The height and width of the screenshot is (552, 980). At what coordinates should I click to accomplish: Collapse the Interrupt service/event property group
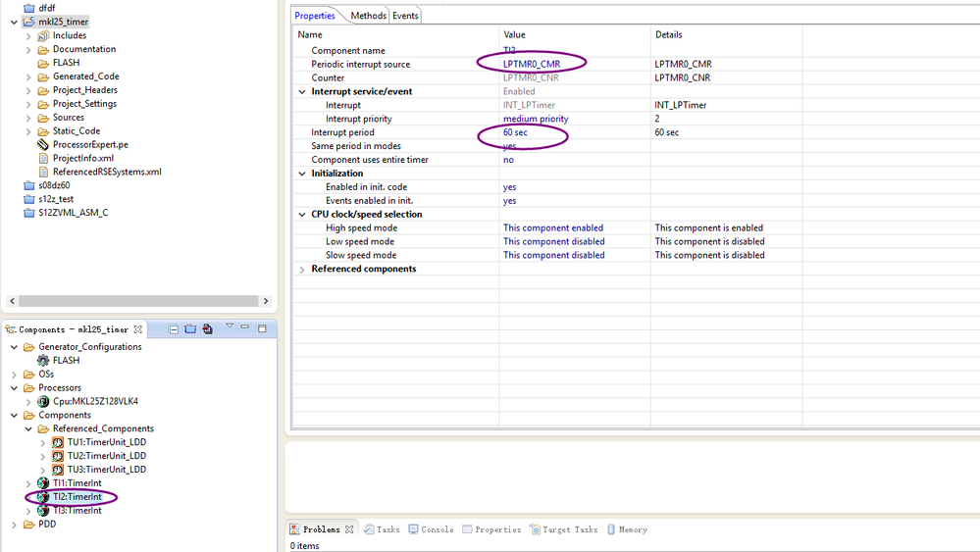click(302, 92)
